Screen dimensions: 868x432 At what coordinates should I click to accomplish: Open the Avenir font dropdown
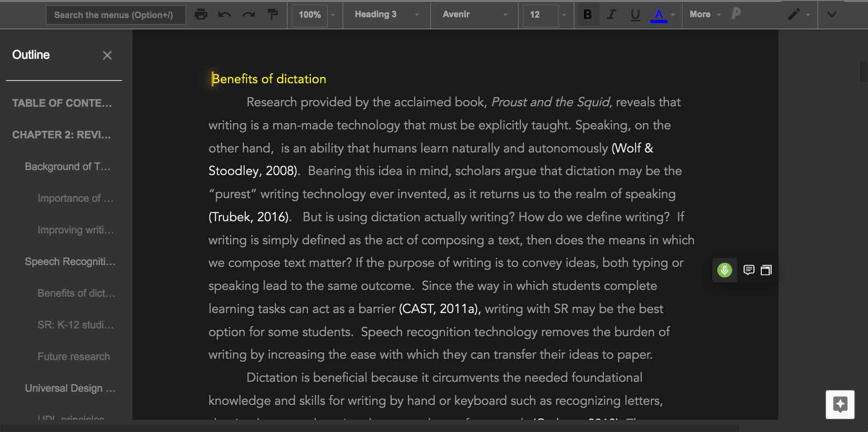[473, 14]
